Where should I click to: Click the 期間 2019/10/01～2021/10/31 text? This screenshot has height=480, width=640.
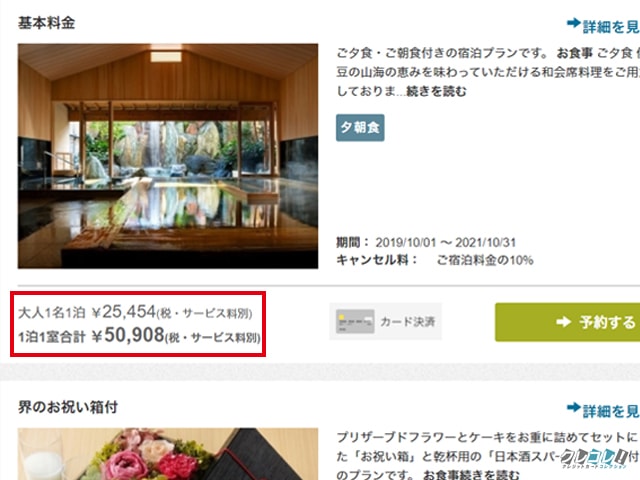coord(426,242)
